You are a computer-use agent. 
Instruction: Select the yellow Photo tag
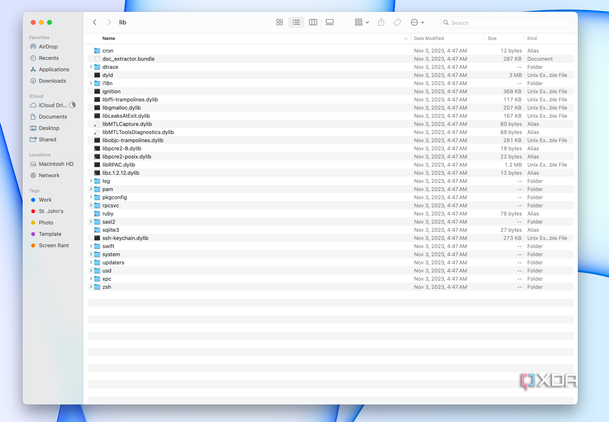46,223
